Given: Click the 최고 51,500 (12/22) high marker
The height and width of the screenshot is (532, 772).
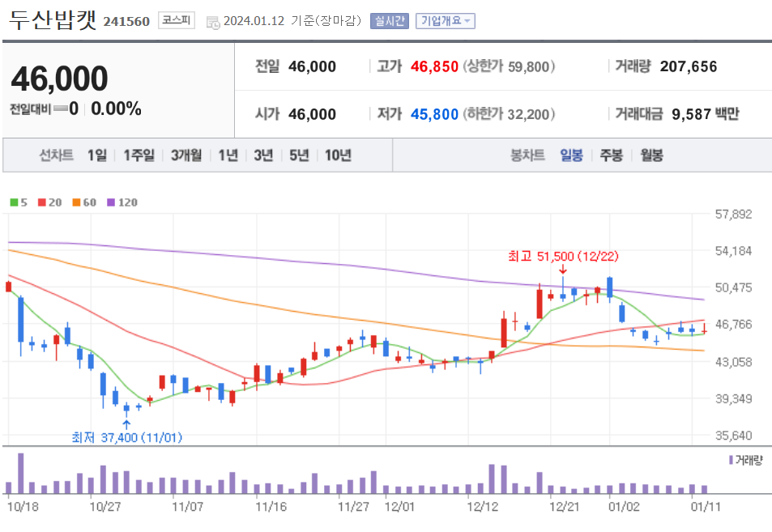Looking at the screenshot, I should tap(563, 257).
